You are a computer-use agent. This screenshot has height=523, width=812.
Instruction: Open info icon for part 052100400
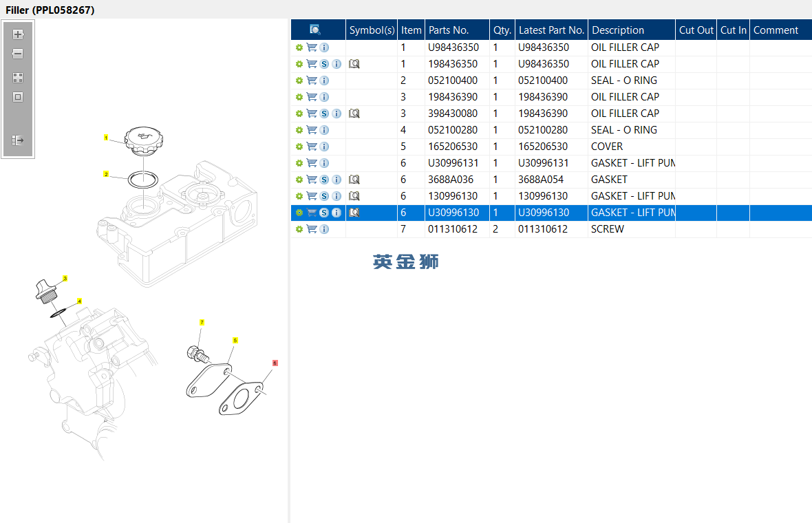pyautogui.click(x=324, y=81)
